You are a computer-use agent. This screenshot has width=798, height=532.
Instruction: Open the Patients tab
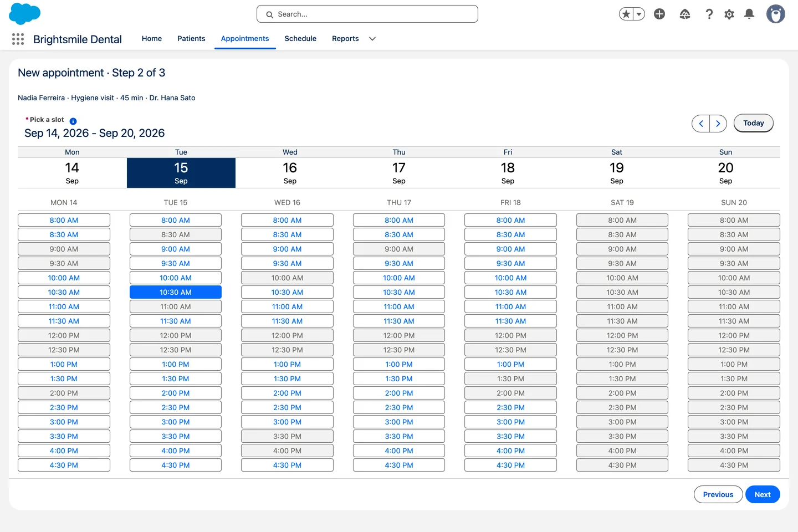click(x=191, y=39)
